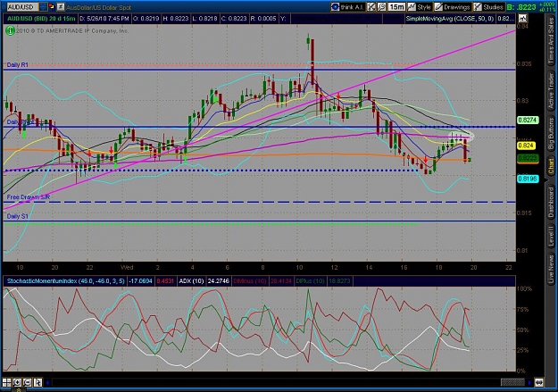The height and width of the screenshot is (392, 558).
Task: Open the Level II side tab
Action: [551, 236]
